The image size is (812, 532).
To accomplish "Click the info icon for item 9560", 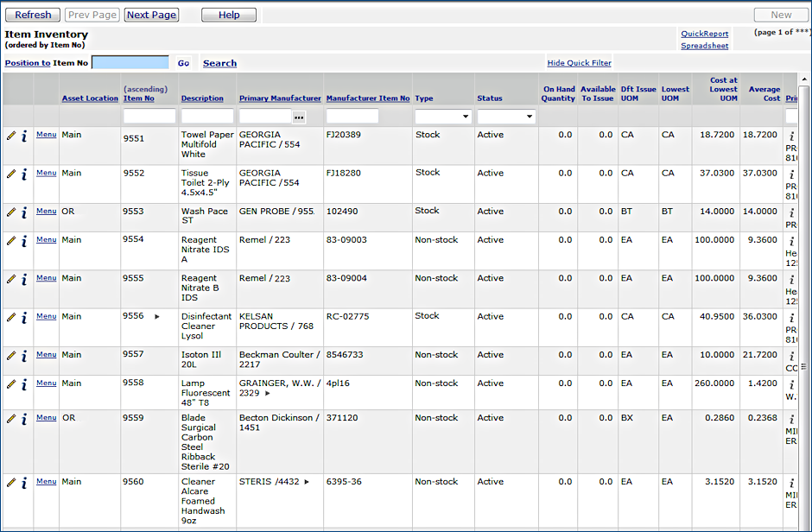I will [x=24, y=483].
